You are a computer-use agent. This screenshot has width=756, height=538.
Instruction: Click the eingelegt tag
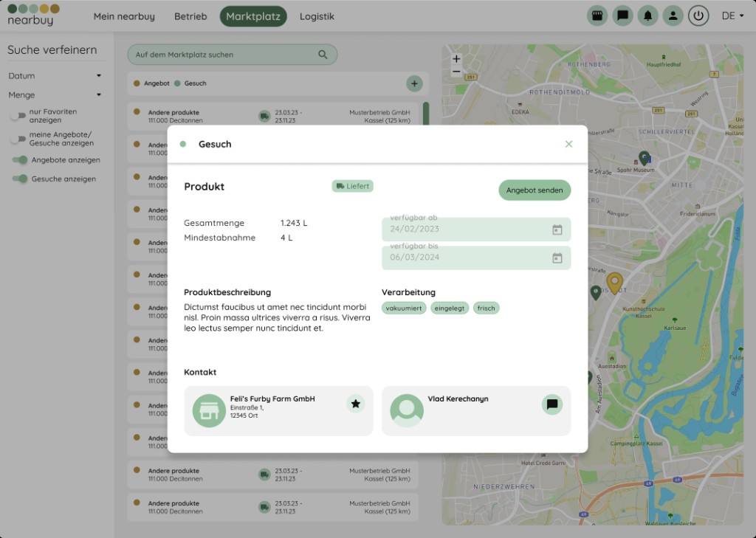pos(450,308)
